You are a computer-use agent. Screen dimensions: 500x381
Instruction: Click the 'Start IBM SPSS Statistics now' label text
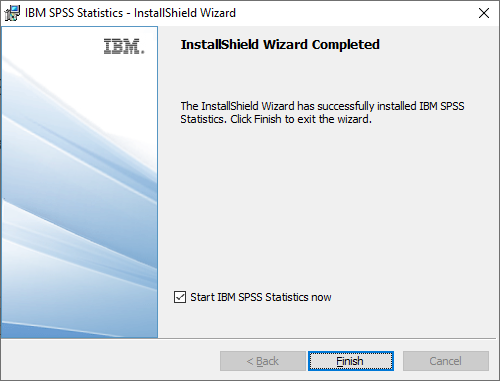(261, 297)
